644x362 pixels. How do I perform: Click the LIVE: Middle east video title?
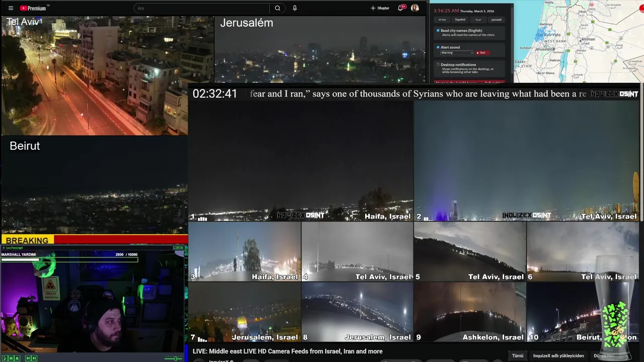coord(287,351)
